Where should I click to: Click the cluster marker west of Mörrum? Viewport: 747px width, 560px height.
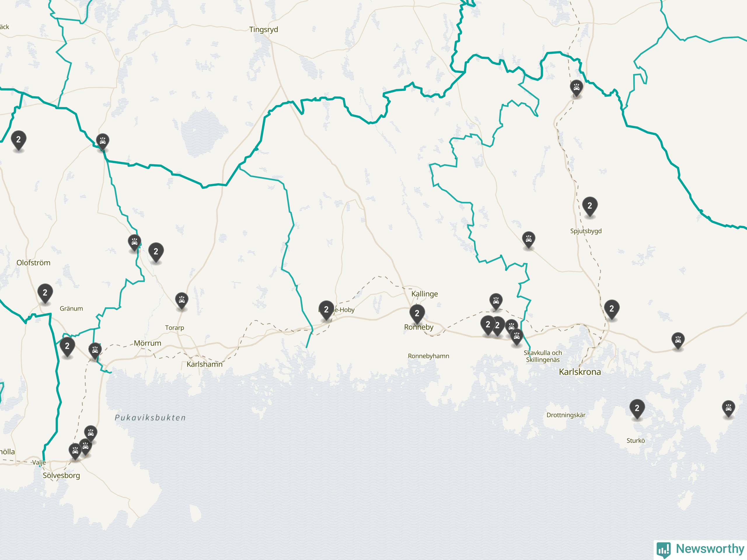tap(67, 346)
